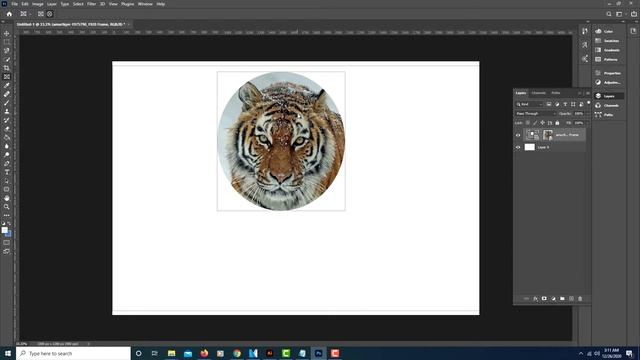
Task: Click the Search magnifier icon top right
Action: [x=609, y=14]
